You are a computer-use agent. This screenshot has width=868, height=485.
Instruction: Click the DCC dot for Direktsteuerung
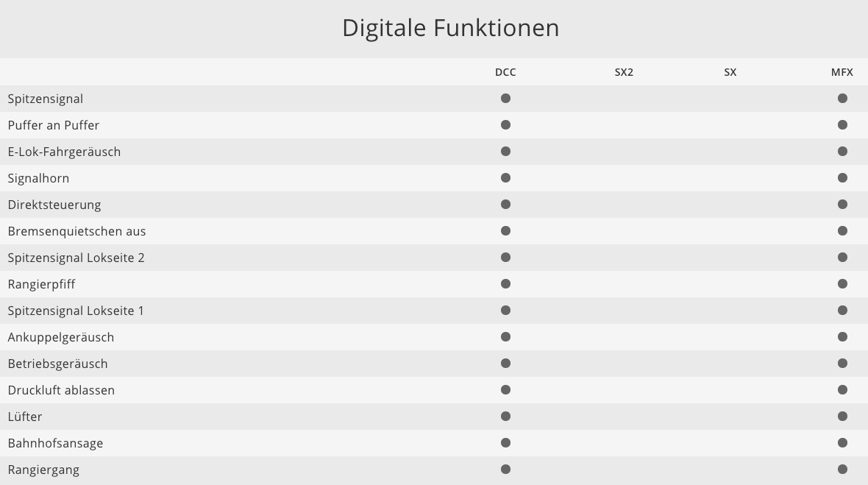coord(505,205)
